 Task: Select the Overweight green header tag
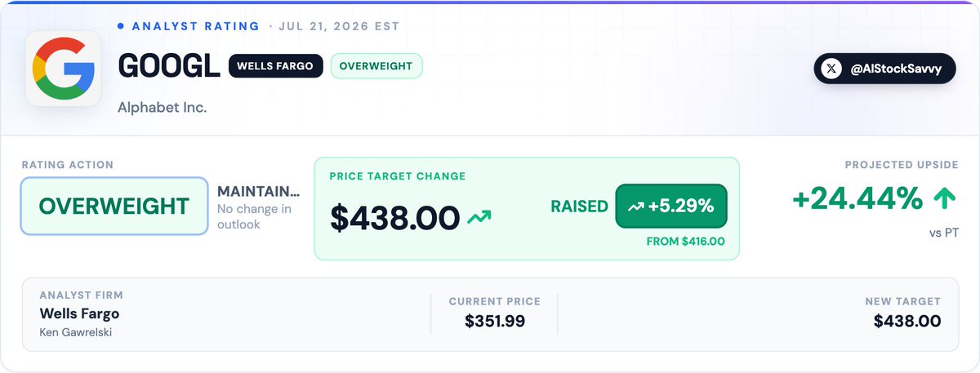click(x=376, y=66)
